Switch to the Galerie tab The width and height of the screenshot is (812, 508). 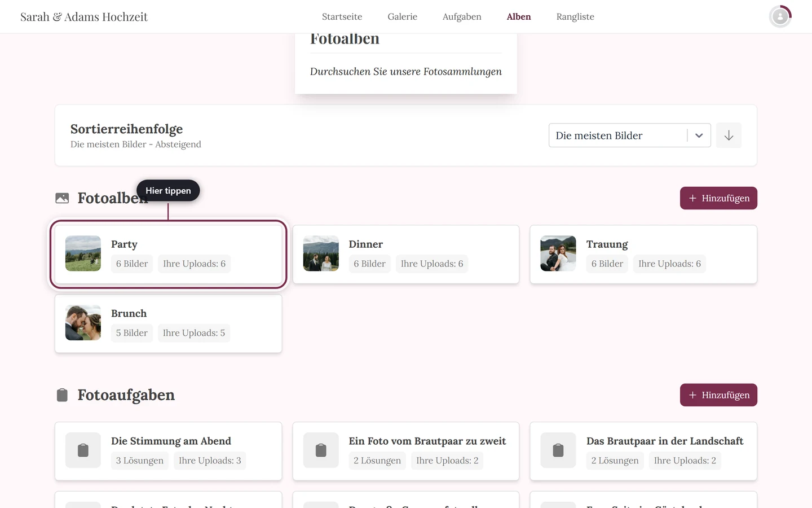(403, 17)
